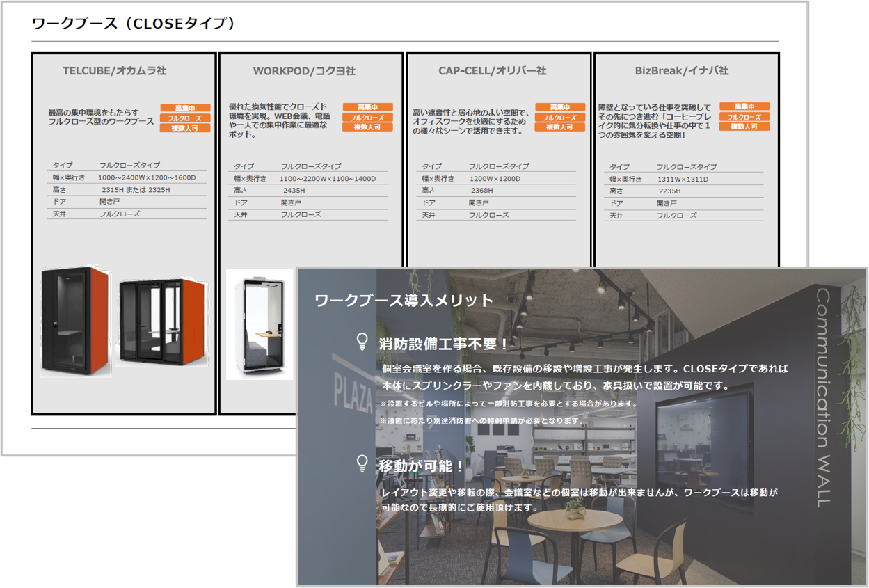Click the 複数人可 tag in the WORKPOD card
Screen dimensions: 869x588
pyautogui.click(x=367, y=127)
